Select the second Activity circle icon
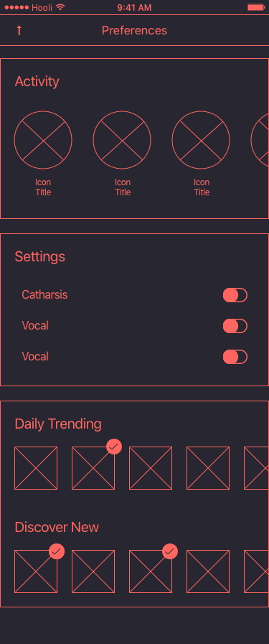269x644 pixels. tap(122, 140)
